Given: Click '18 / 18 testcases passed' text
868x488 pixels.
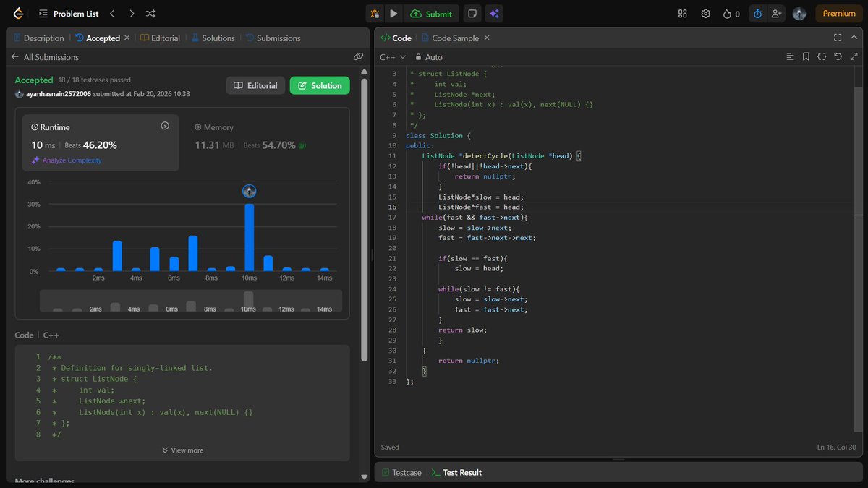Looking at the screenshot, I should pos(95,80).
